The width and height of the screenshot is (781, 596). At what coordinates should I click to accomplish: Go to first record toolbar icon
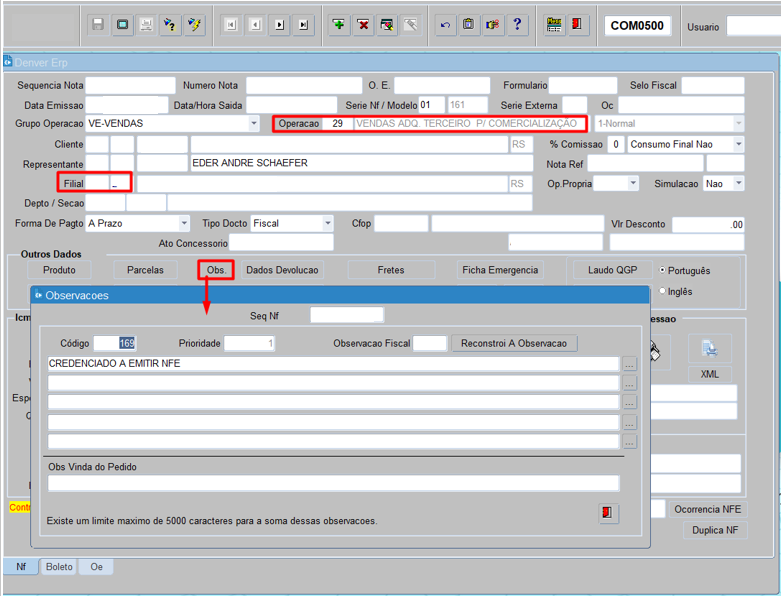click(x=231, y=25)
